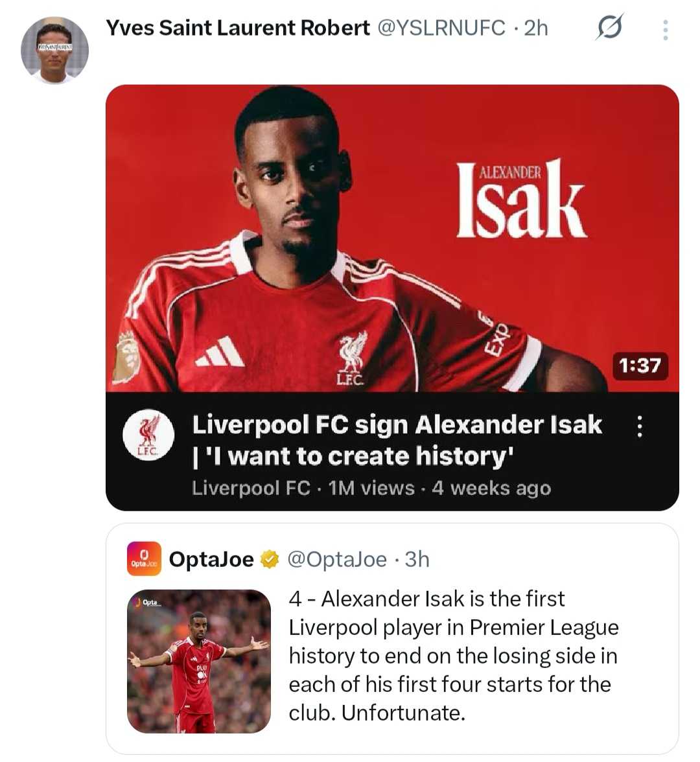Click OptaJoe's gold verified badge
Screen dimensions: 700x762
270,559
